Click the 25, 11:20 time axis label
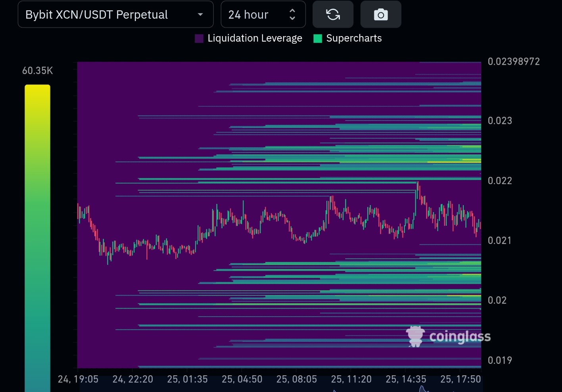The image size is (562, 392). (351, 379)
